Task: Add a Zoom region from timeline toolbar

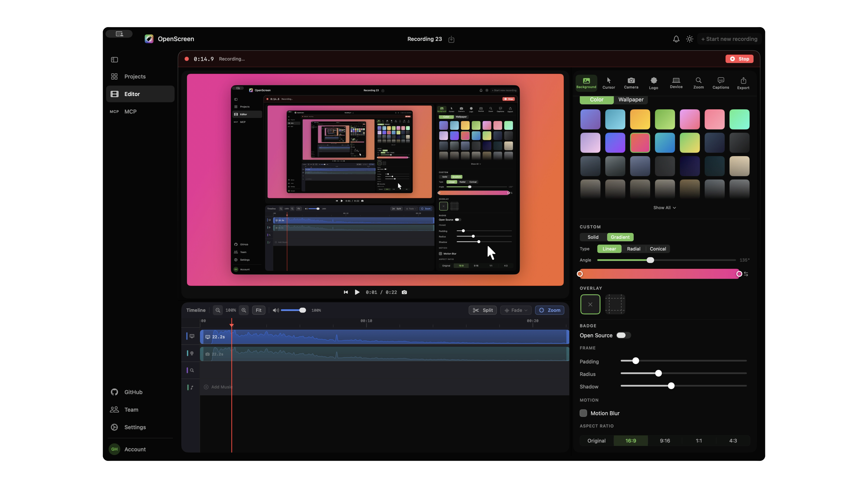Action: point(550,310)
